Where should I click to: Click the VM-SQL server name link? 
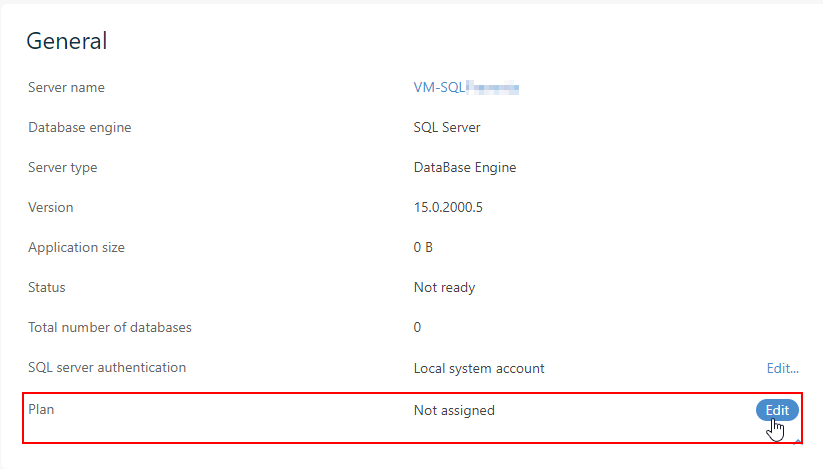point(466,88)
